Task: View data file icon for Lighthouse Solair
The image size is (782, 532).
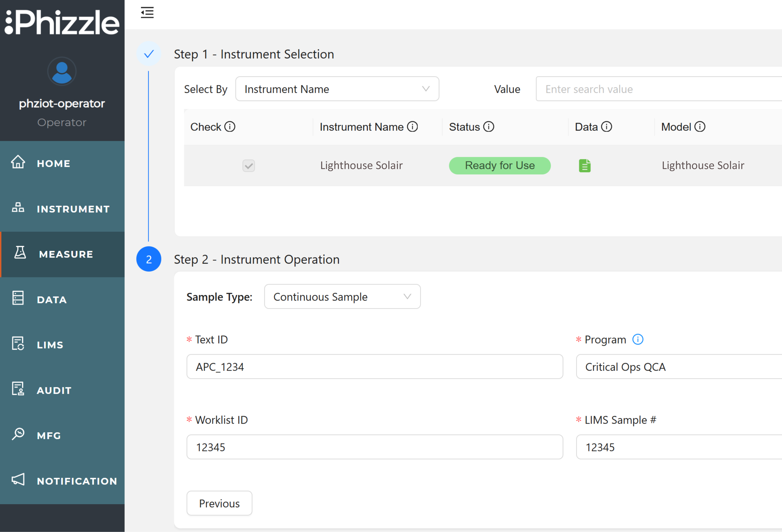Action: (585, 165)
